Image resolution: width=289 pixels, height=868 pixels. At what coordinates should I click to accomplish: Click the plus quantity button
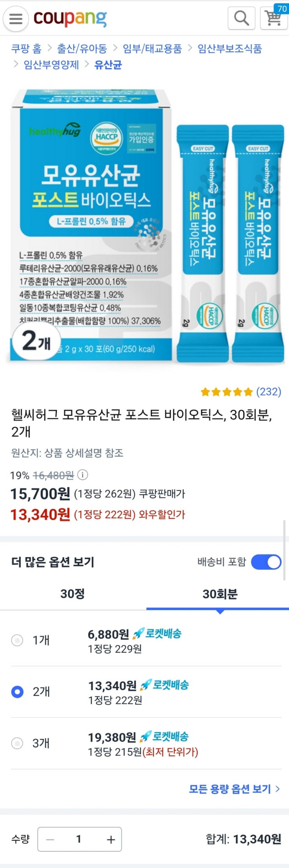(111, 839)
